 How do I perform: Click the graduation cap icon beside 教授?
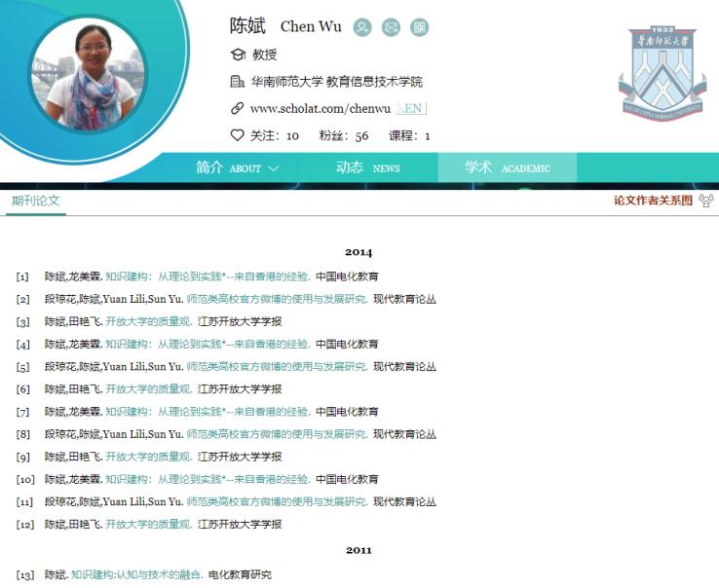click(x=237, y=55)
